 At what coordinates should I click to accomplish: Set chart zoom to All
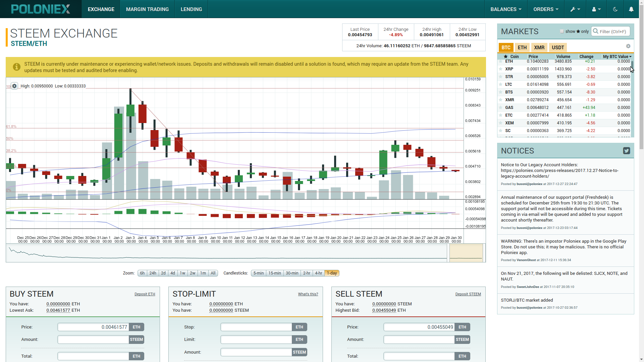click(x=213, y=273)
